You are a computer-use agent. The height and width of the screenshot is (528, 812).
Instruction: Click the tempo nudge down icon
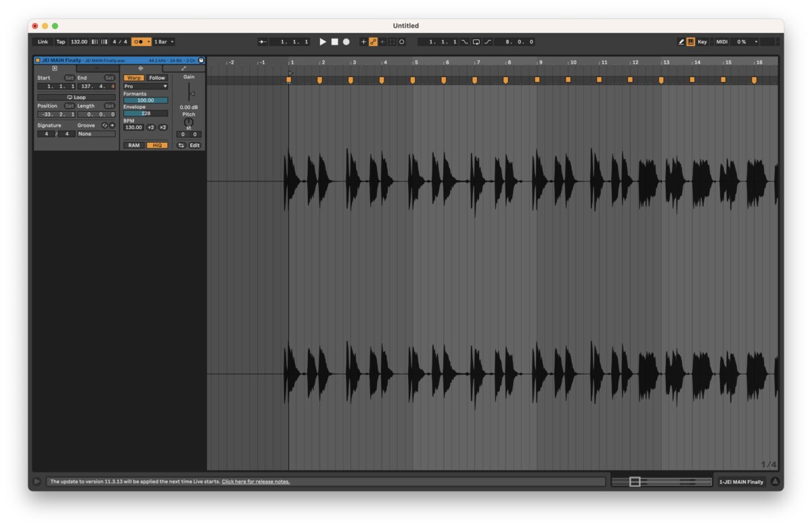click(x=94, y=42)
